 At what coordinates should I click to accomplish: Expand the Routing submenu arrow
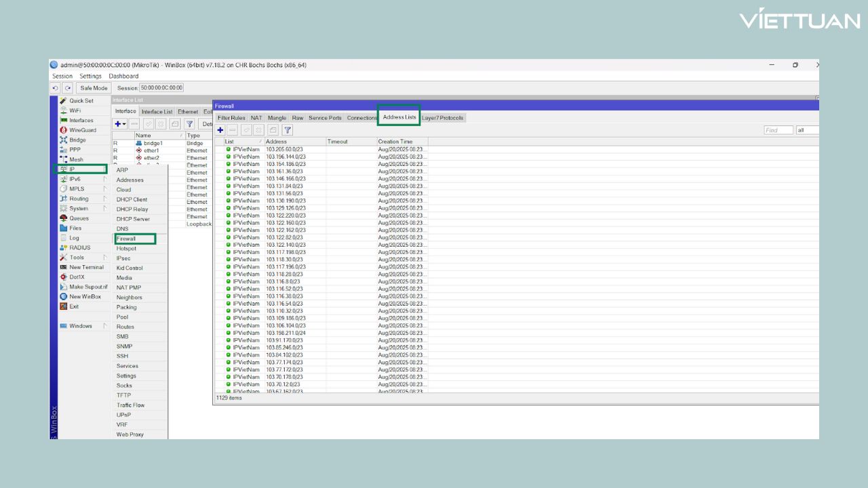point(104,199)
